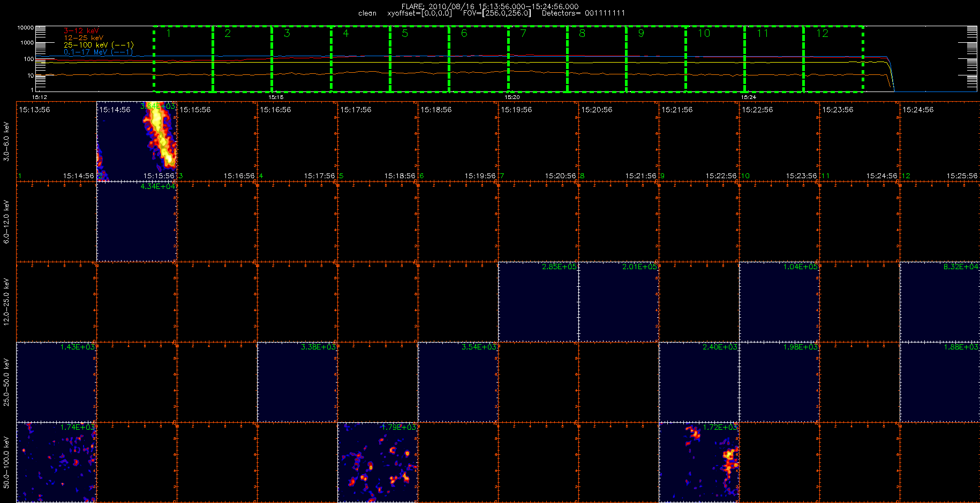Click the 12.0-25.0 keV panel labeled 1.04E+05

779,302
